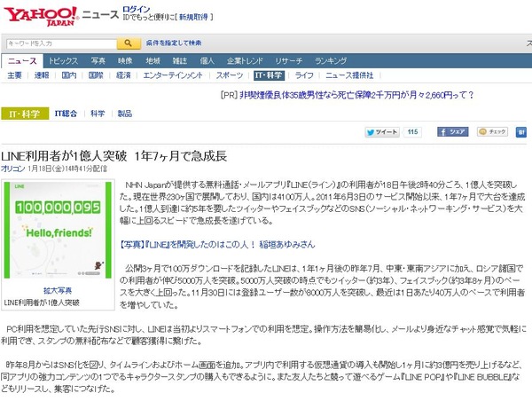The height and width of the screenshot is (401, 532).
Task: Open the 雑誌 tab
Action: point(180,61)
